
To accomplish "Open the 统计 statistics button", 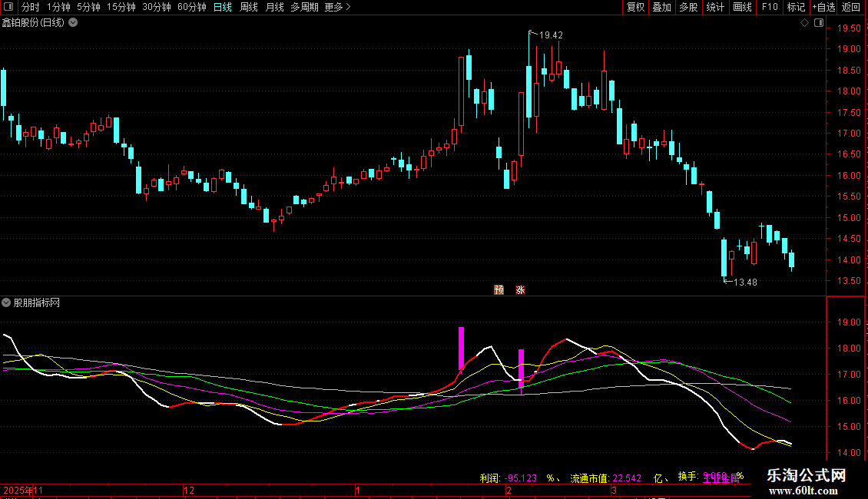I will [715, 7].
